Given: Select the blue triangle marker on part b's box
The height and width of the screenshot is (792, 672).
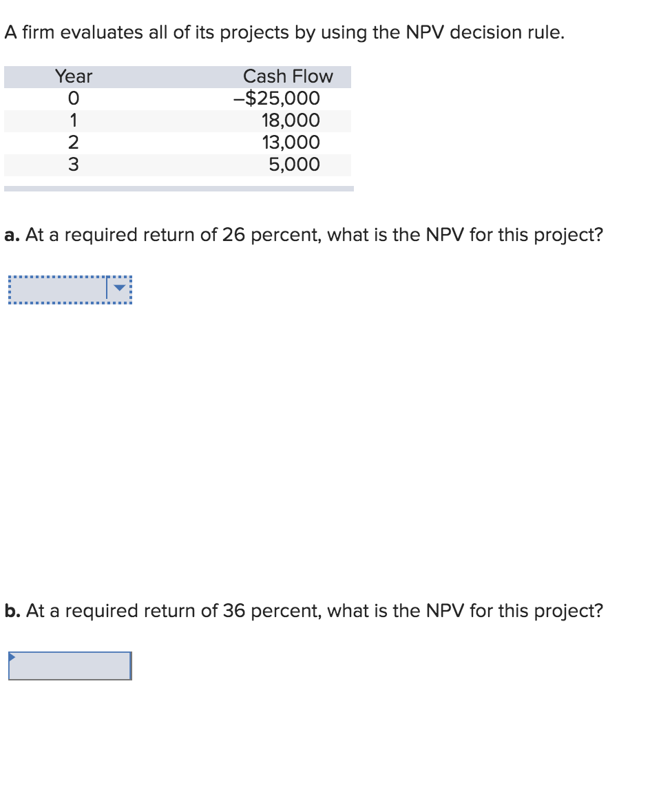Looking at the screenshot, I should click(12, 654).
